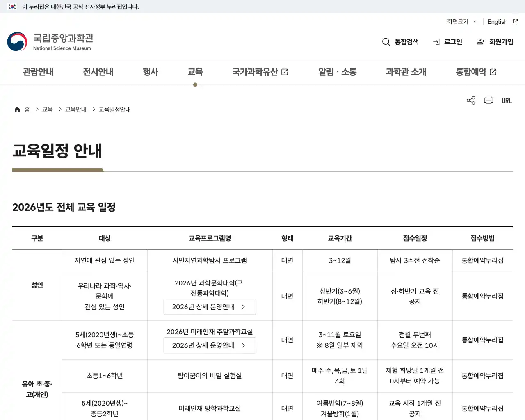Open the share (공유) icon

pos(470,100)
